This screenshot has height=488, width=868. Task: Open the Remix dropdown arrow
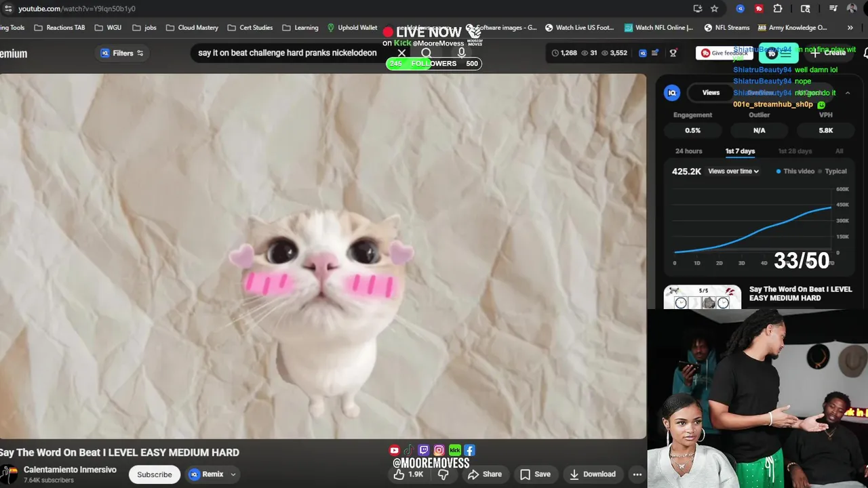(233, 474)
